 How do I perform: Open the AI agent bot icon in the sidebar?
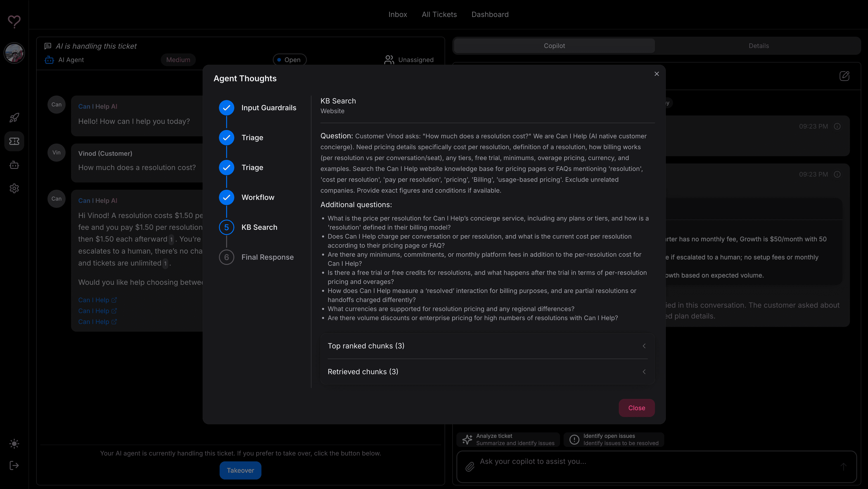[14, 165]
